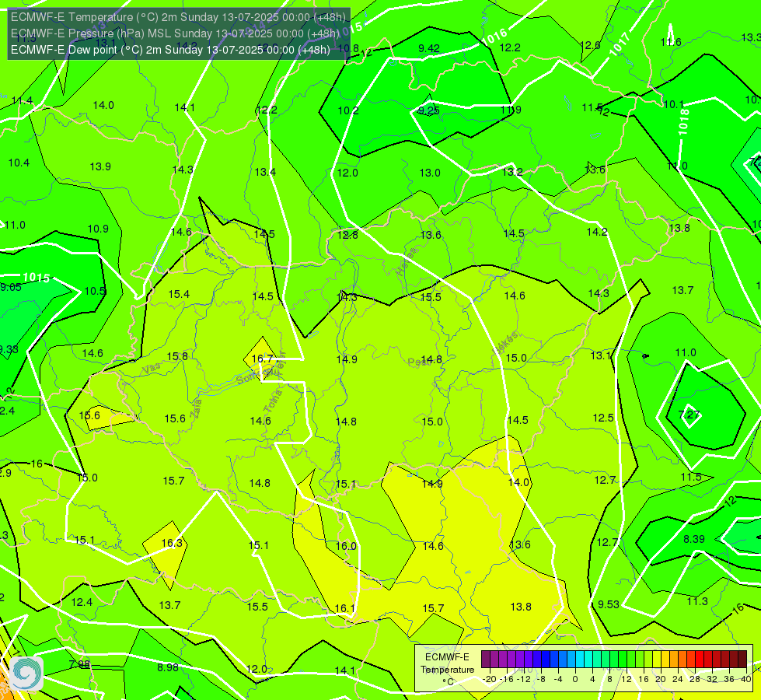This screenshot has width=761, height=700.
Task: Click the 12.4 temperature value
Action: [82, 602]
